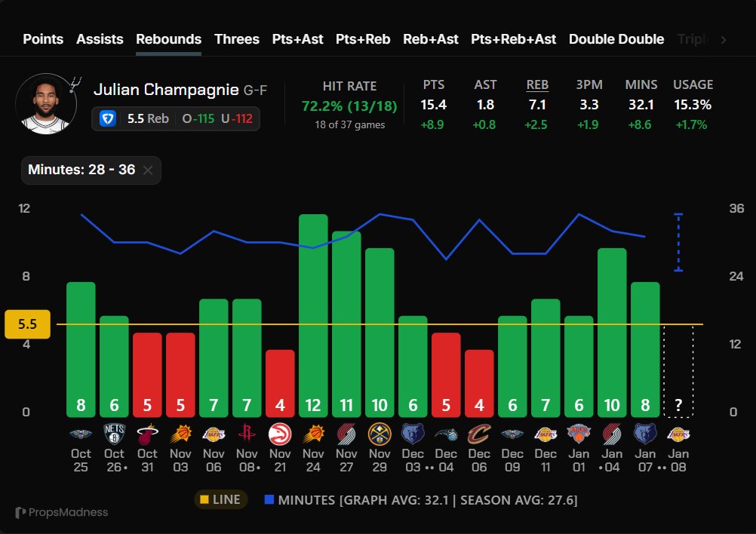Switch to the Assists tab

click(100, 39)
